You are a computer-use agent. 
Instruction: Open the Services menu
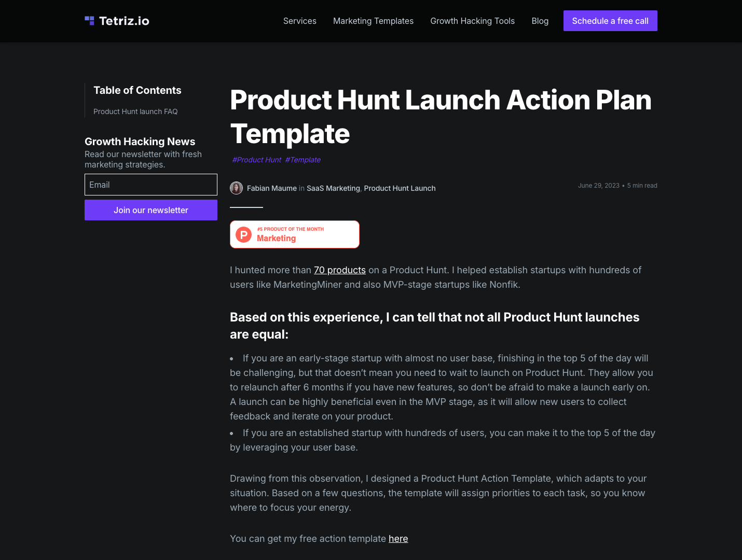click(299, 21)
